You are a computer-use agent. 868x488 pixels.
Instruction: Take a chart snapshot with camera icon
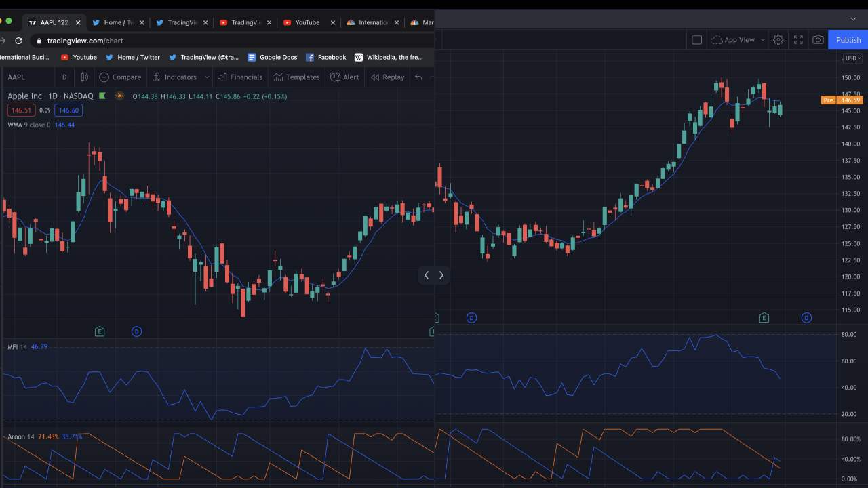coord(818,40)
